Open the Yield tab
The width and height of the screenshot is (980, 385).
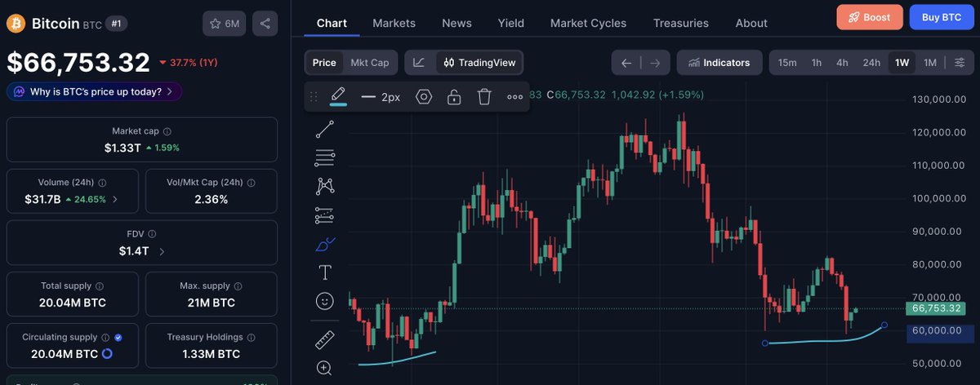(511, 23)
